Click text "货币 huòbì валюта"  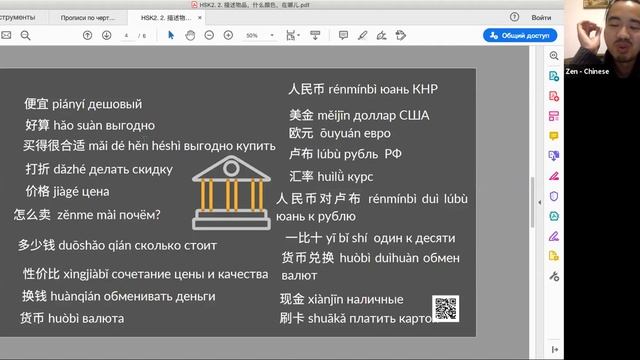tap(72, 318)
